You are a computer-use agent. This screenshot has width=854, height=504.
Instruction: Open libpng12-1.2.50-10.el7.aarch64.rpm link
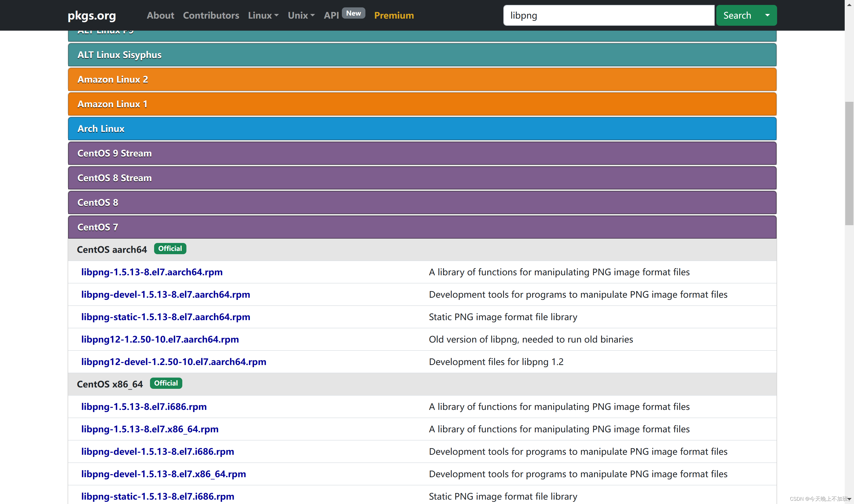[160, 339]
